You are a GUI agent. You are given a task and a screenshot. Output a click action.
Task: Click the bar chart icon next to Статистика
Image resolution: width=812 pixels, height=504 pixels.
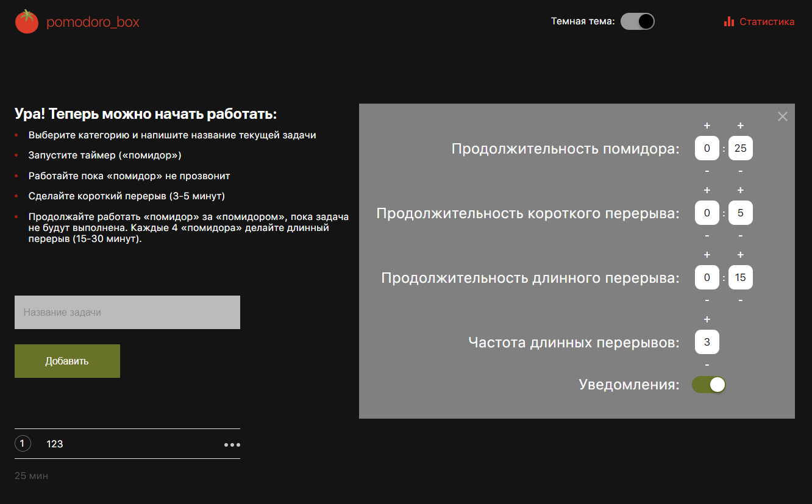[x=729, y=21]
